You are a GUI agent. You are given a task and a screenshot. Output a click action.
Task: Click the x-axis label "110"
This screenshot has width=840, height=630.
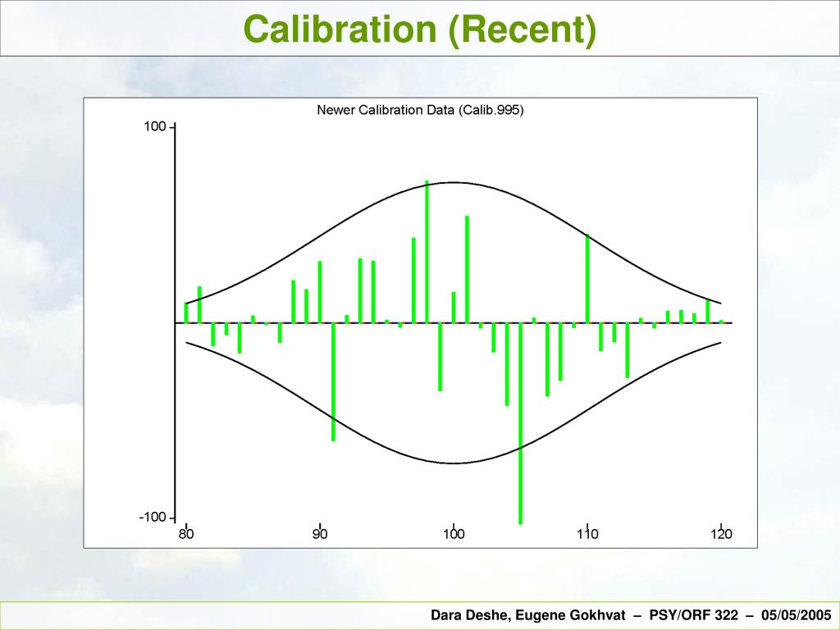point(587,534)
